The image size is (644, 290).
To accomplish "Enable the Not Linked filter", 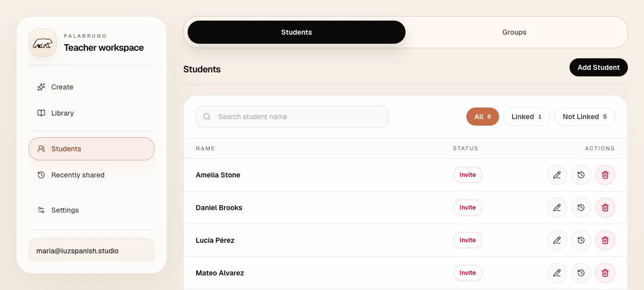I will 585,117.
